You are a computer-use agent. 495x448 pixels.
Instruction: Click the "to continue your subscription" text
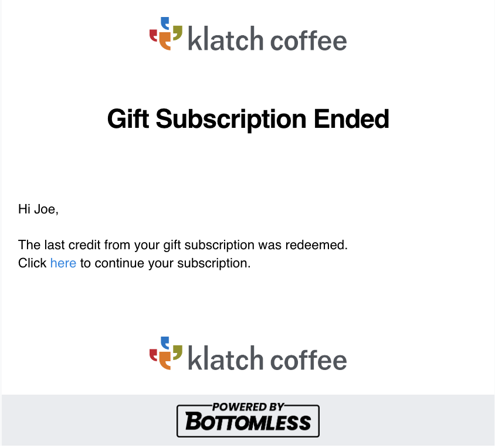[x=165, y=263]
